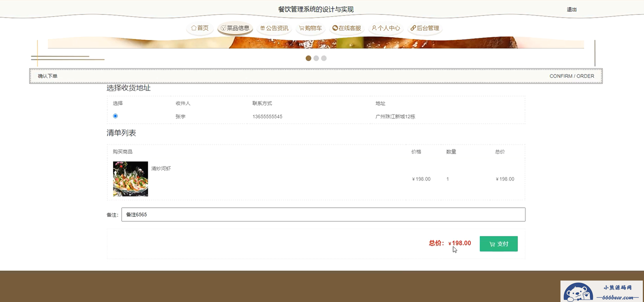Click the person icon beside 个人中心

[374, 28]
